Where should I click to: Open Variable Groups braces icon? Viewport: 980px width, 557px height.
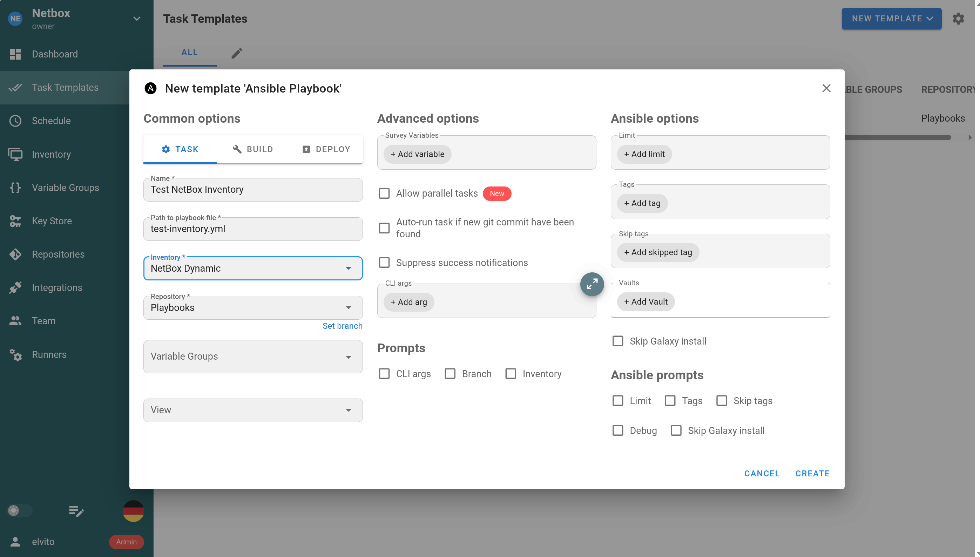[15, 188]
